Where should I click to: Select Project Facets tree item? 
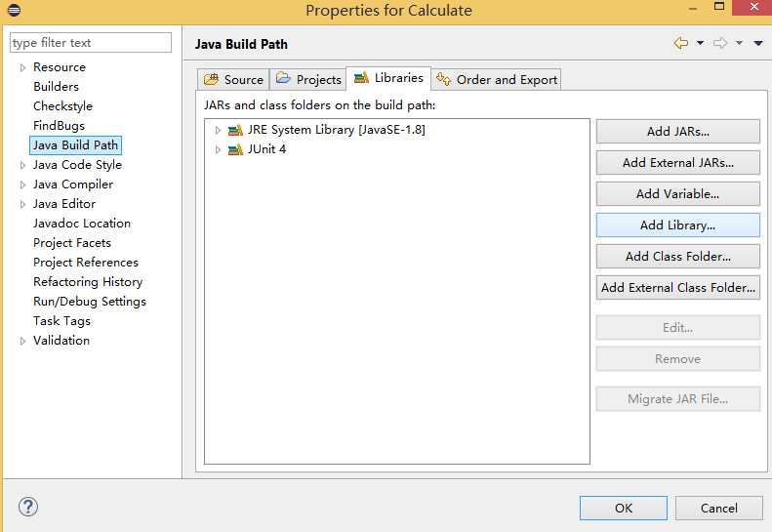pos(72,243)
